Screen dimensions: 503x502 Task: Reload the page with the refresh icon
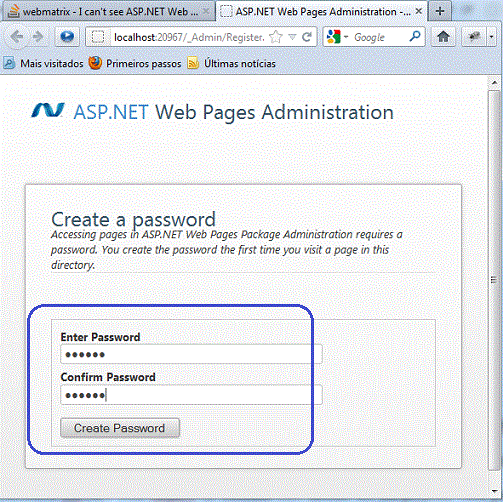pyautogui.click(x=307, y=37)
